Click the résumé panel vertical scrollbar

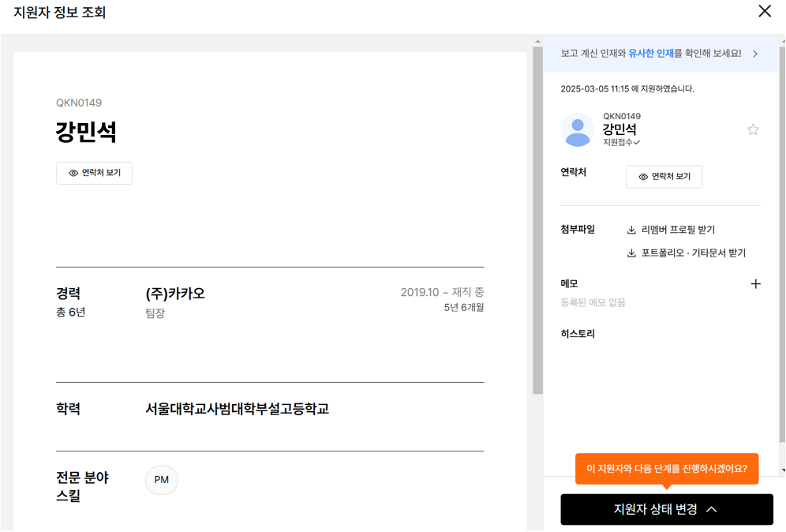click(537, 221)
